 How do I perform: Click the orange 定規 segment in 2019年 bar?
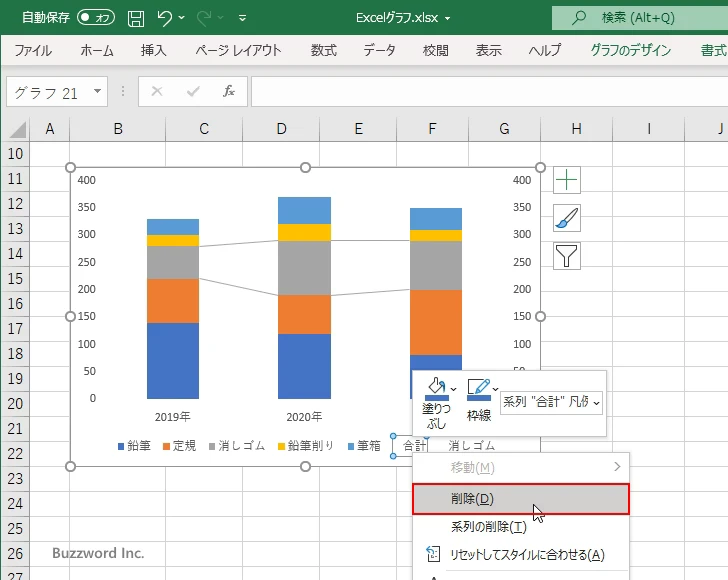173,301
